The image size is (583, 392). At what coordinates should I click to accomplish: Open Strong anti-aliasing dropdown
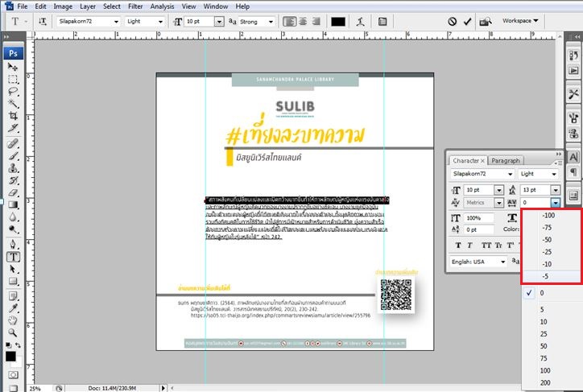pyautogui.click(x=271, y=22)
